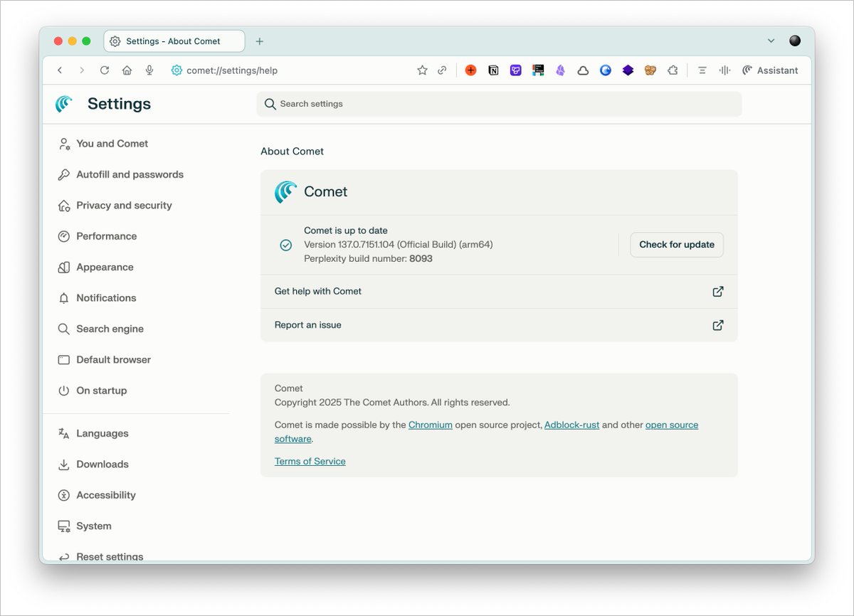Open Terms of Service link
854x616 pixels.
[310, 461]
